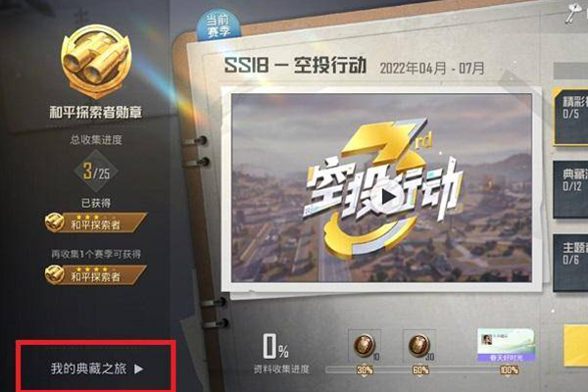Click the key icon at top right
The image size is (588, 392).
(x=576, y=12)
